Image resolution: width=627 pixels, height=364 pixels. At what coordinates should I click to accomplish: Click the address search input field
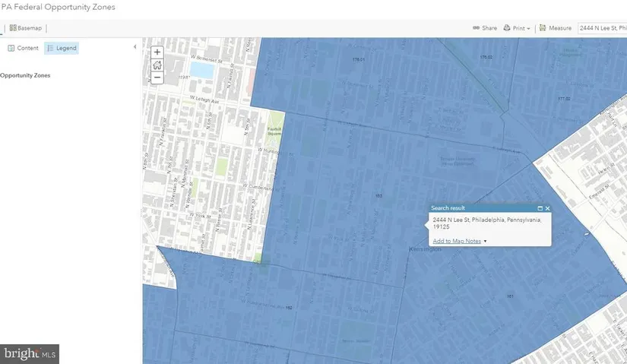click(601, 28)
